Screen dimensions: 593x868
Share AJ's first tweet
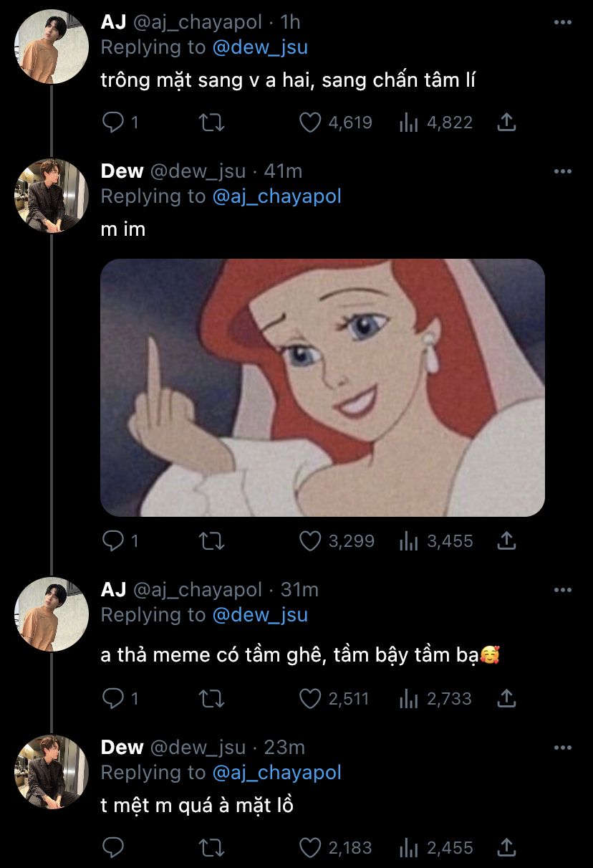[x=506, y=123]
